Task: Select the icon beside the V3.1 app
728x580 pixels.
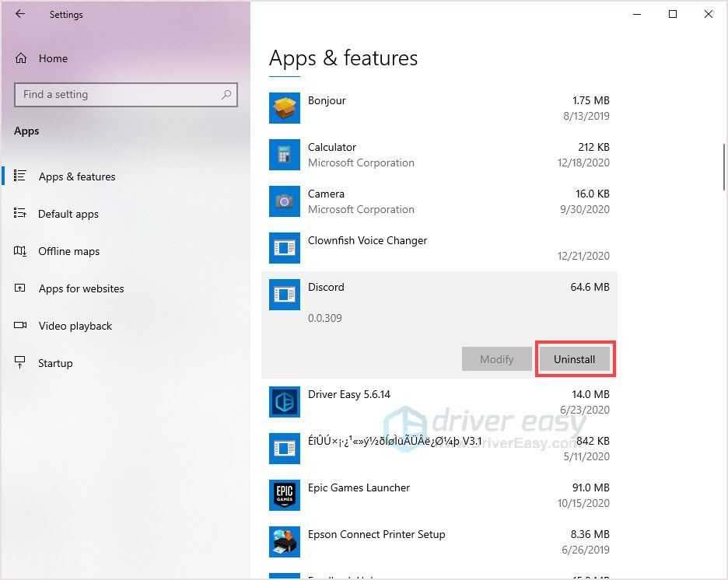Action: [x=285, y=449]
